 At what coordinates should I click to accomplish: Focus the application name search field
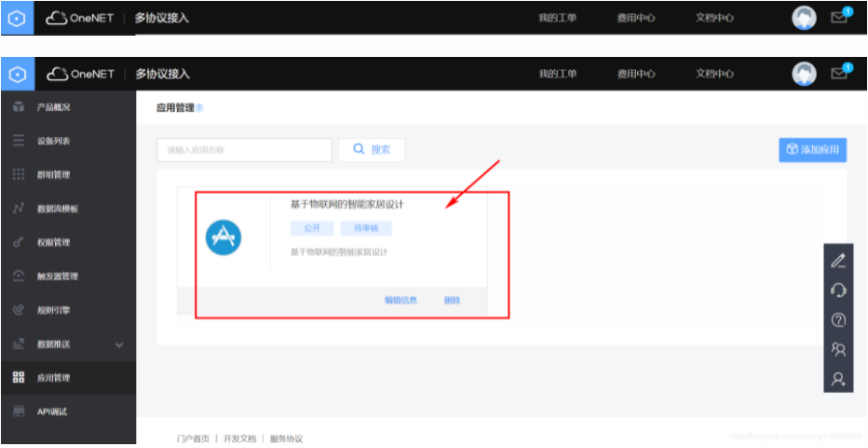(245, 150)
